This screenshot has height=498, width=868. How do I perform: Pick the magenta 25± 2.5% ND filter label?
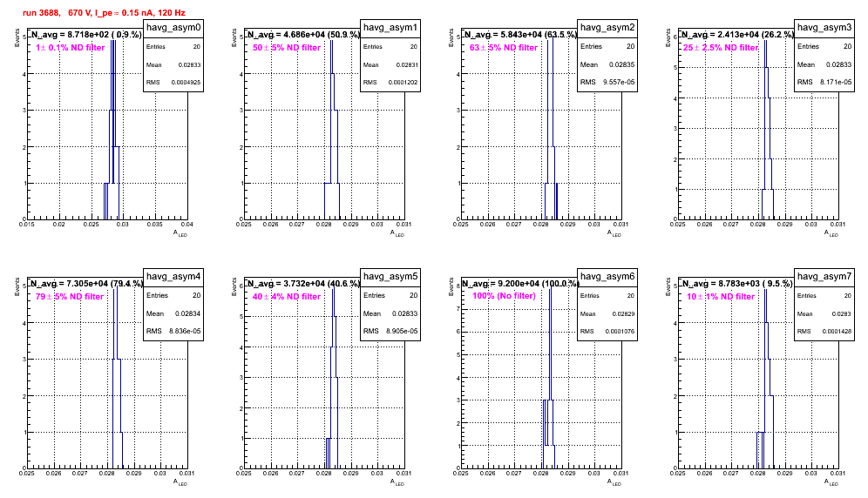(721, 48)
